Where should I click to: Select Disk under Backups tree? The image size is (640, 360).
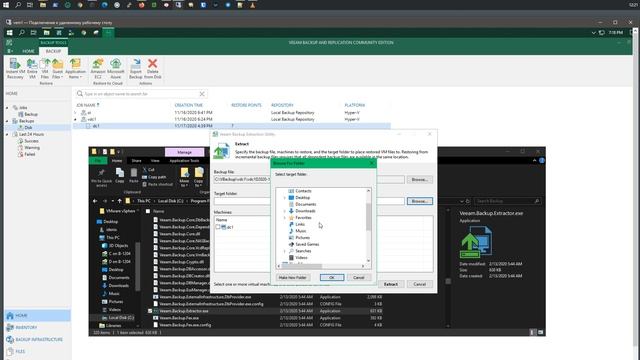coord(25,128)
